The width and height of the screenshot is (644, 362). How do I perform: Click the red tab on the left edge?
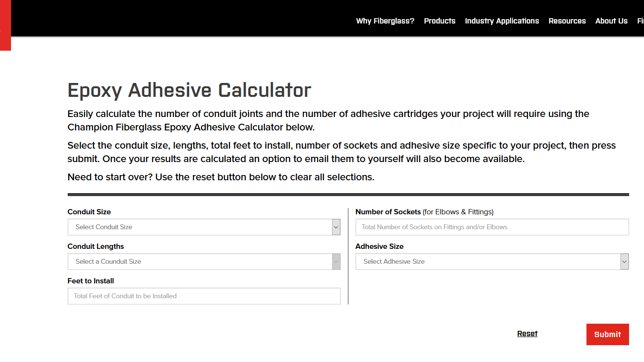[5, 26]
